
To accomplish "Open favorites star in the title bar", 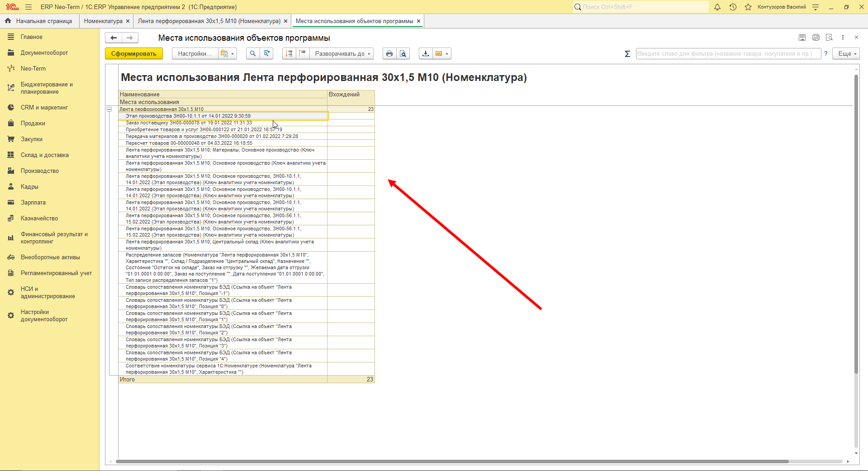I will (x=748, y=7).
